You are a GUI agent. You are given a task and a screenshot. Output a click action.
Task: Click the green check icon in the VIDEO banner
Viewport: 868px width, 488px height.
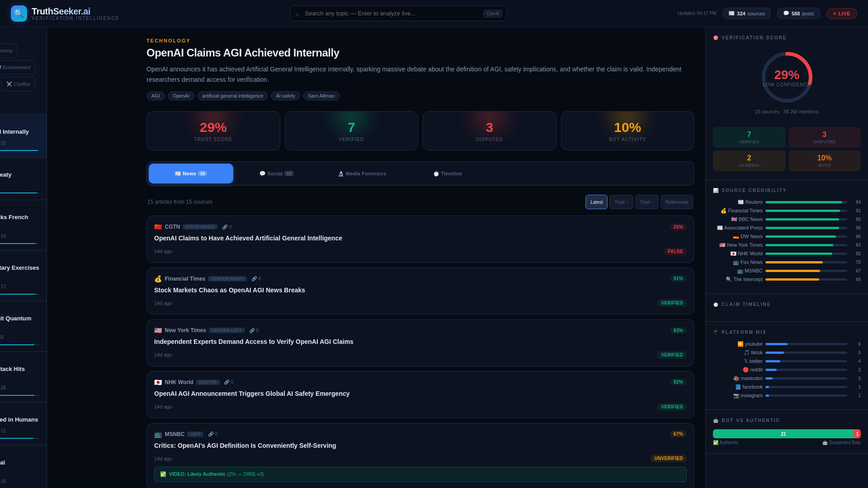click(x=163, y=474)
